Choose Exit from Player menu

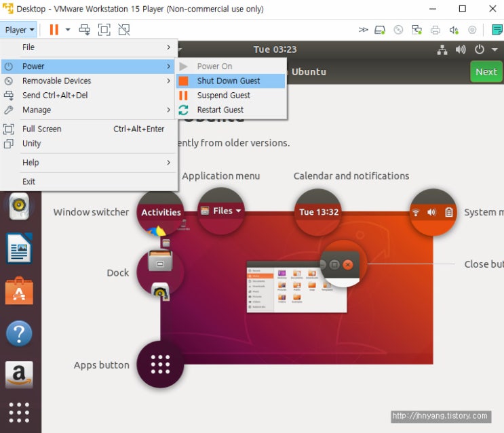pos(90,182)
